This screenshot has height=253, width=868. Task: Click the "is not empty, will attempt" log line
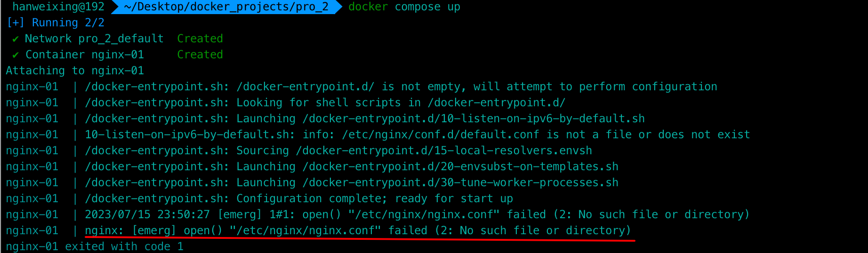point(401,87)
